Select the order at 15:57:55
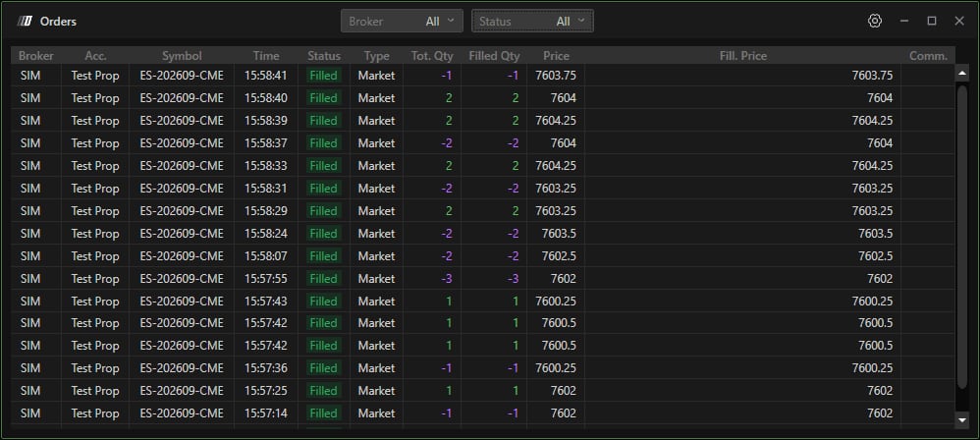980x440 pixels. 482,278
